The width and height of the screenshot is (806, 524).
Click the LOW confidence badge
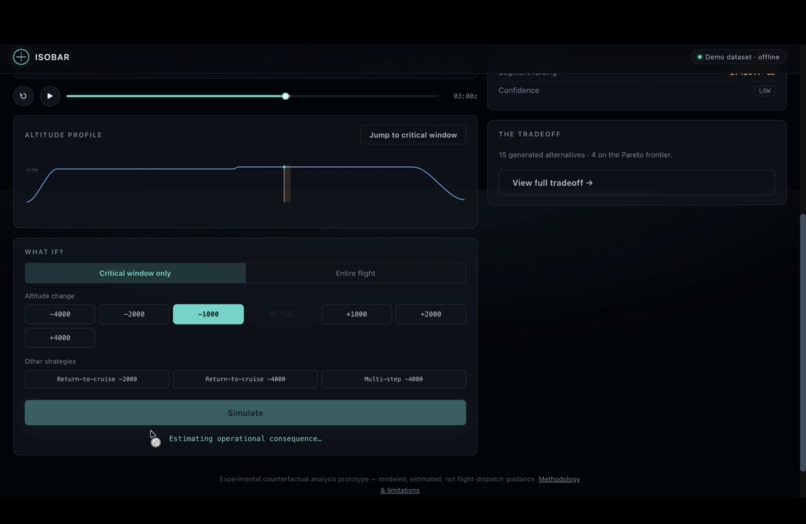(765, 91)
